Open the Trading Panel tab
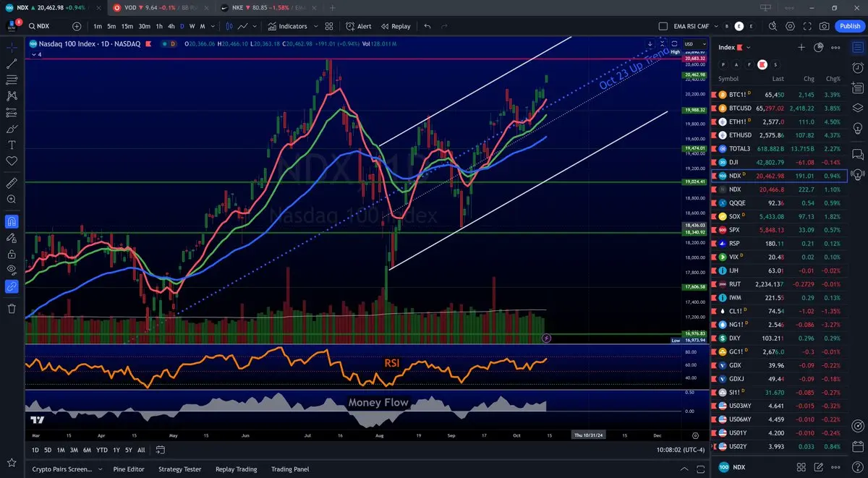Viewport: 868px width, 478px height. (x=290, y=469)
